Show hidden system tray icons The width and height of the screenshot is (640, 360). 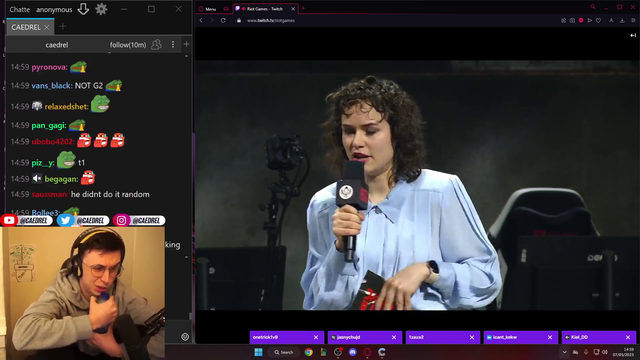[x=564, y=352]
